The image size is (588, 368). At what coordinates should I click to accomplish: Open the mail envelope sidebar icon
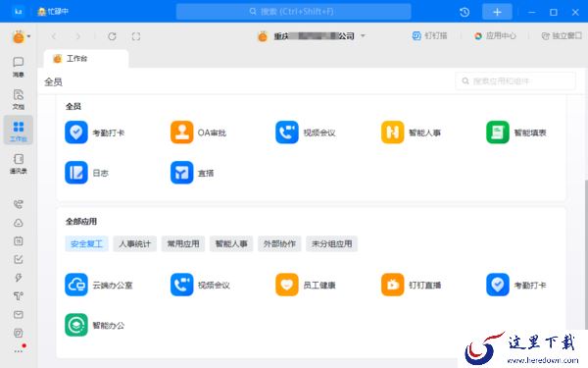(19, 315)
